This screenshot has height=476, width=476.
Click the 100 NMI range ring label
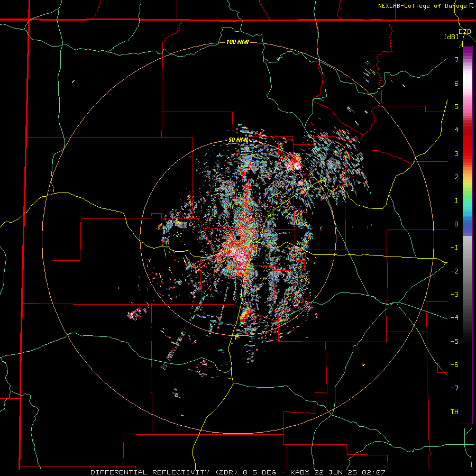[x=237, y=42]
